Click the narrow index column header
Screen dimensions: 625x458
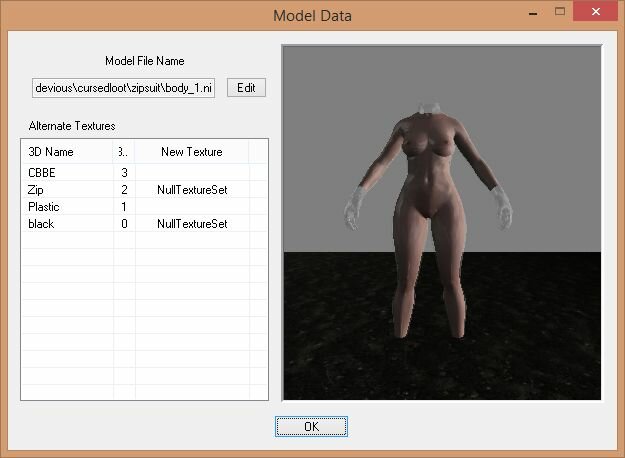124,151
